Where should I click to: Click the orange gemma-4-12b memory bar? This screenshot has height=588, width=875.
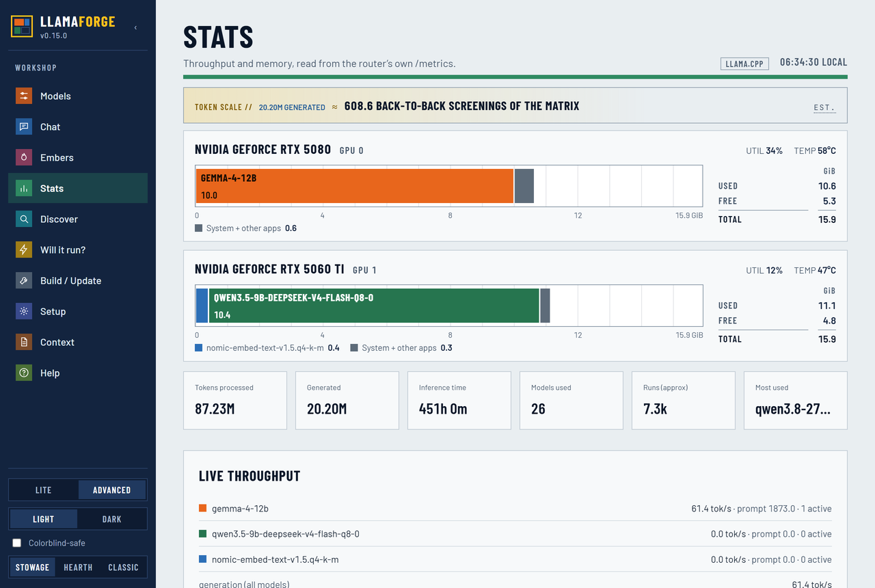354,186
